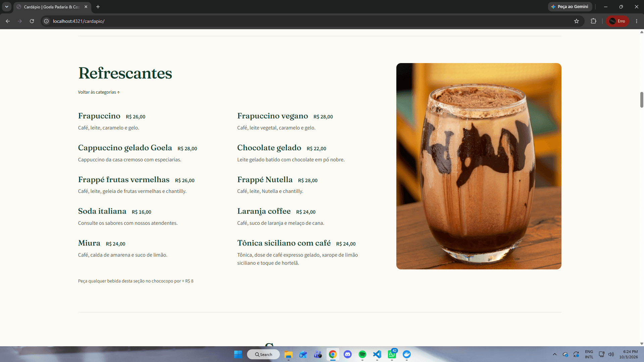Click the Laranja coffee price R$ 24,00
The height and width of the screenshot is (362, 644).
click(x=306, y=212)
